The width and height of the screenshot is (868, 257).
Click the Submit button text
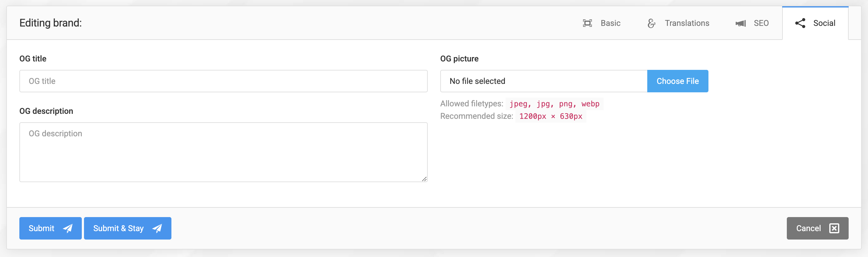[x=42, y=228]
